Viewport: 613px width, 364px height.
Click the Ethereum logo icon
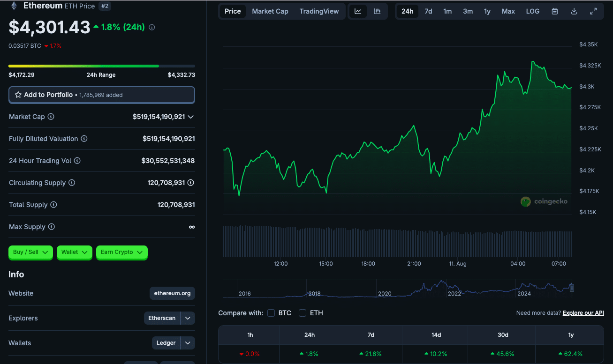coord(14,6)
